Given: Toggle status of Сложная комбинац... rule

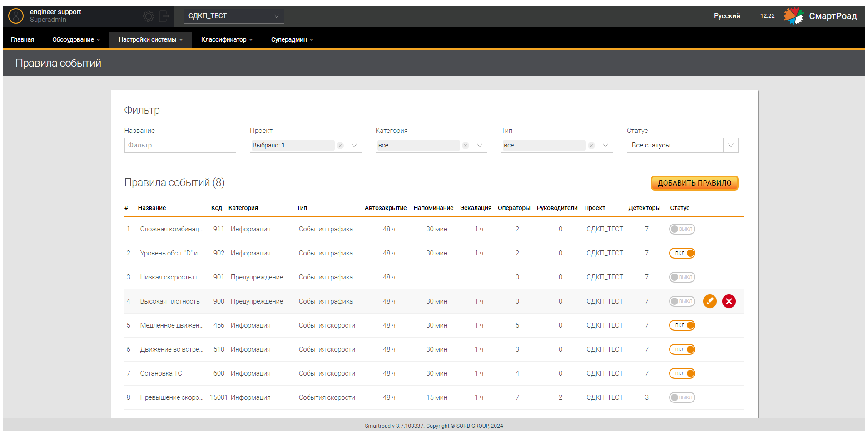Looking at the screenshot, I should 682,229.
